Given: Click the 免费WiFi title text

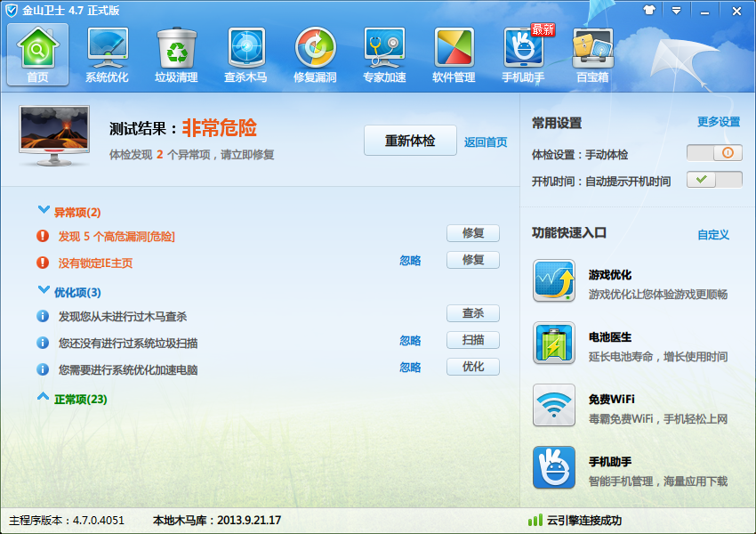Looking at the screenshot, I should 611,400.
